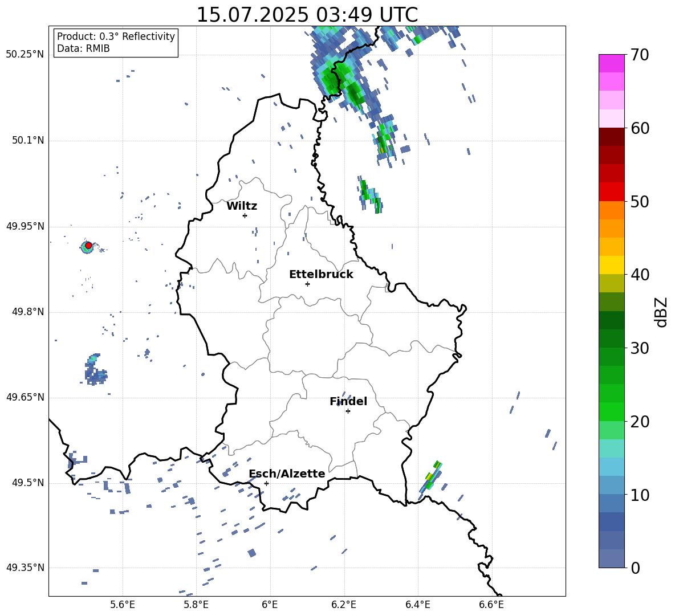Click the colorbar tick label 20

pos(640,422)
